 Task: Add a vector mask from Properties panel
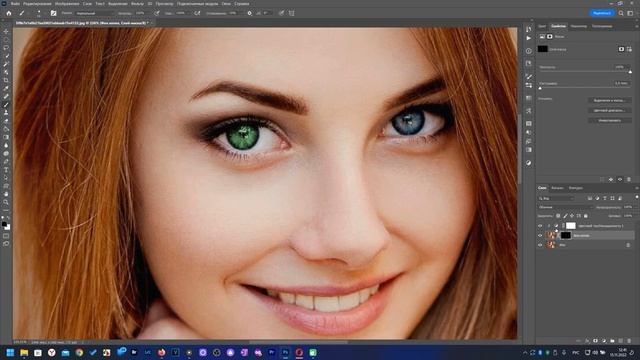click(x=629, y=49)
